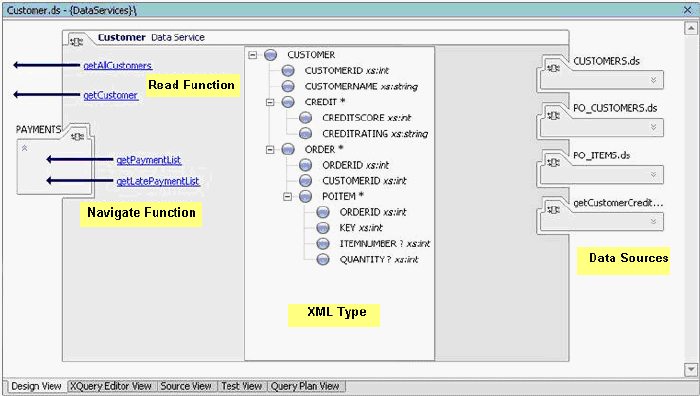Open the XQuery Editor View tab
Screen dimensions: 700x396
pos(111,386)
